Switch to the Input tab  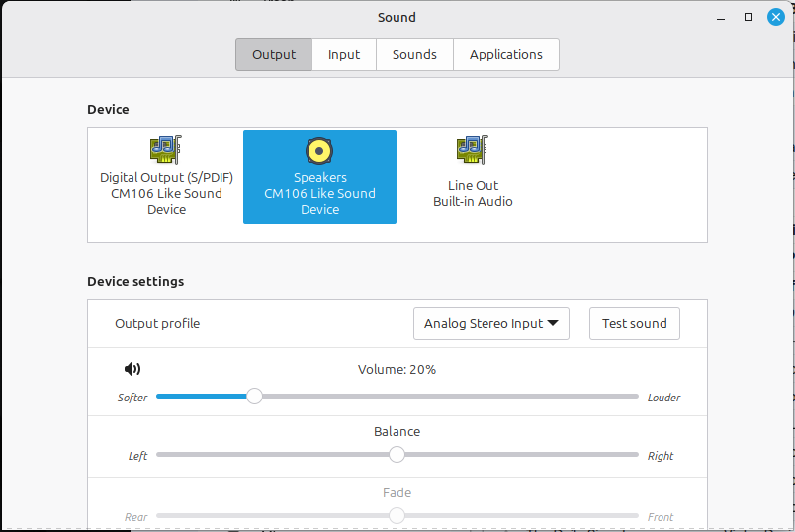(344, 54)
